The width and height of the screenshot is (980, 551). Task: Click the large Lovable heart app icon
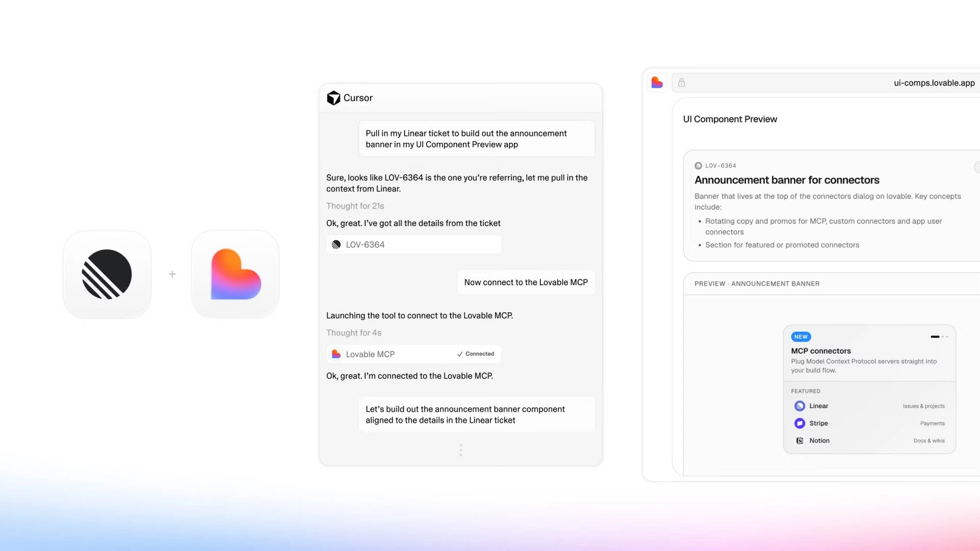pos(235,274)
